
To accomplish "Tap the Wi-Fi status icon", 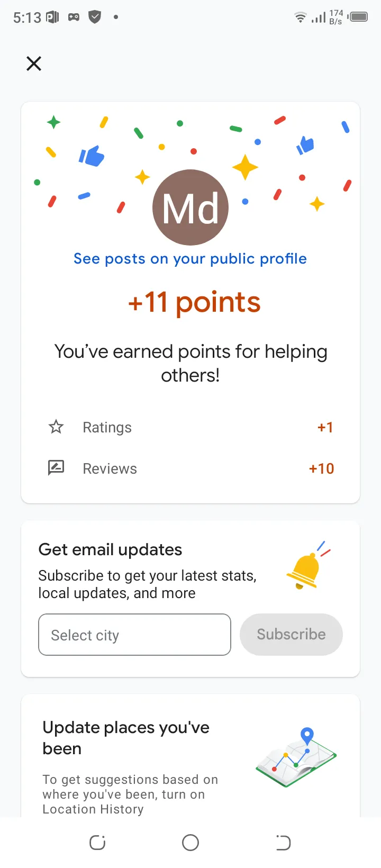I will click(x=300, y=17).
